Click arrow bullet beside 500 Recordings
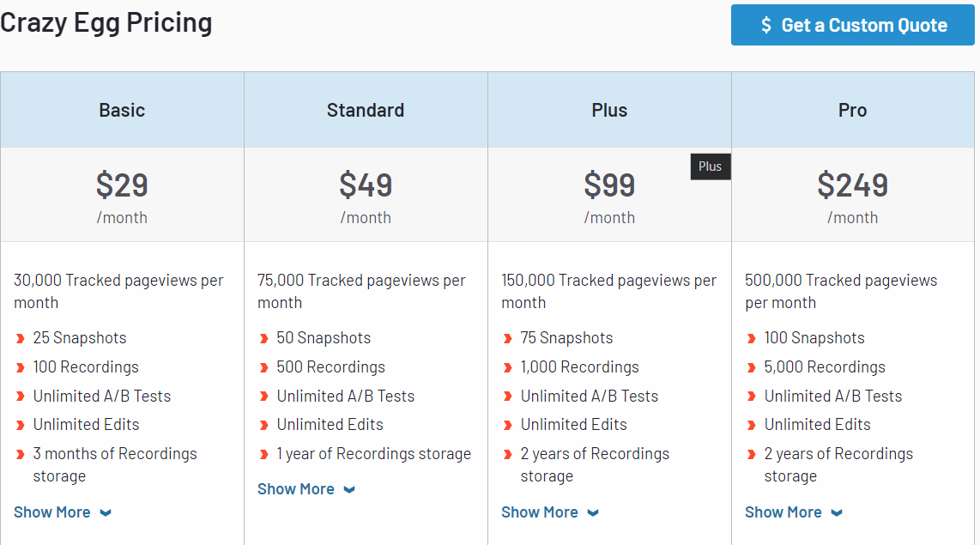 coord(263,367)
